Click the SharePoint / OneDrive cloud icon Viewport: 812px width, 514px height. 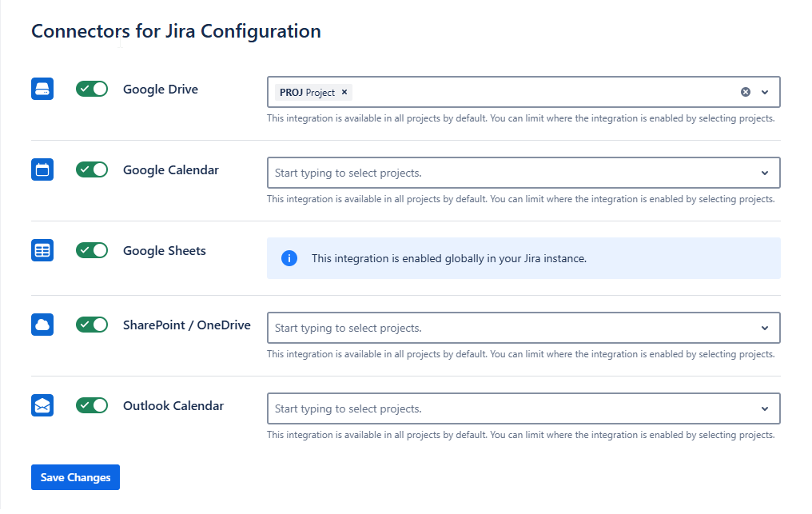click(x=42, y=325)
